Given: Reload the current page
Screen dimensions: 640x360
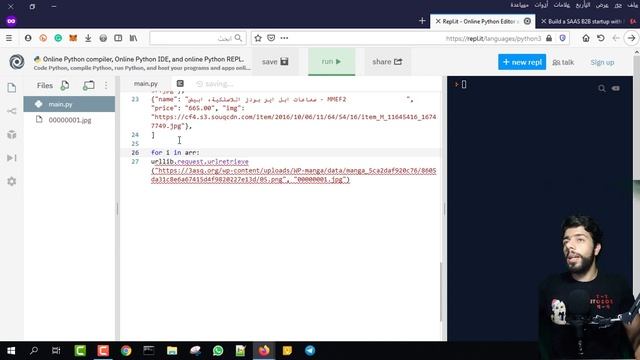Looking at the screenshot, I should [x=600, y=38].
